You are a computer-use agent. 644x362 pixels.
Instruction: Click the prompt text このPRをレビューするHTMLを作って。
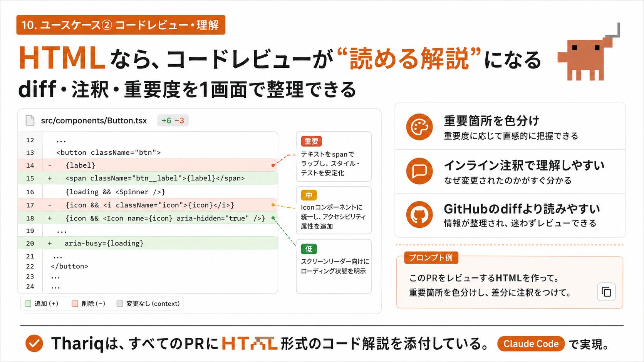[484, 278]
